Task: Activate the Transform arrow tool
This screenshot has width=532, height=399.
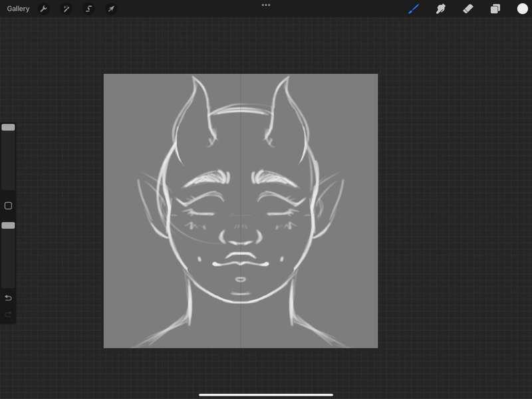Action: click(x=111, y=9)
